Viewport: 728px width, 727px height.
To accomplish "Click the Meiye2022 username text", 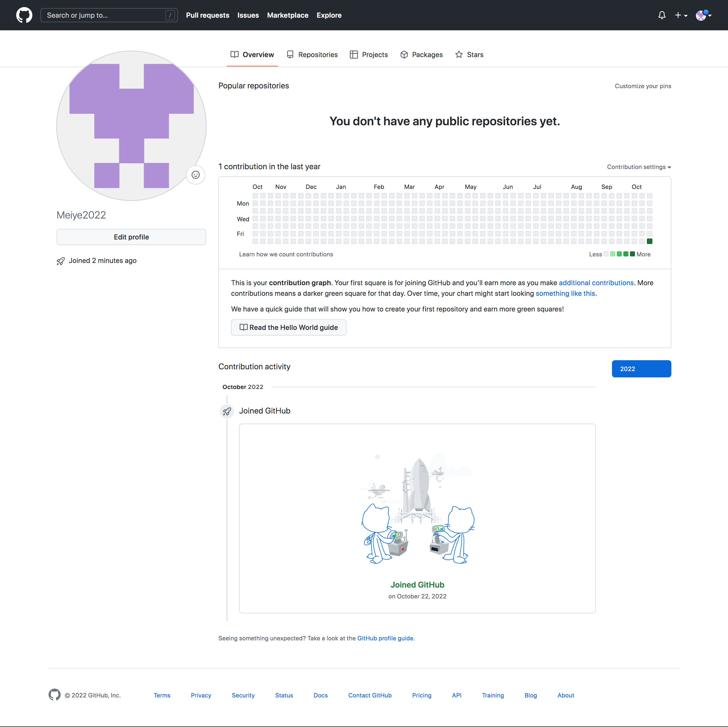I will coord(81,215).
